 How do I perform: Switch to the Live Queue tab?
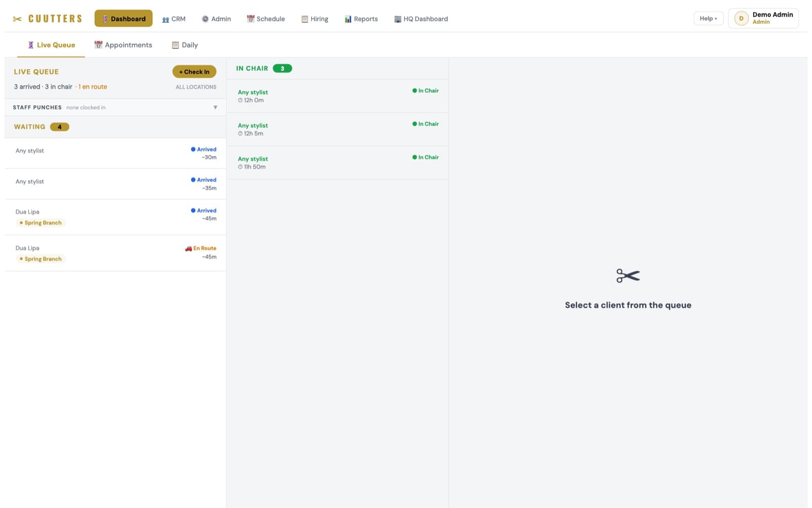[x=51, y=45]
